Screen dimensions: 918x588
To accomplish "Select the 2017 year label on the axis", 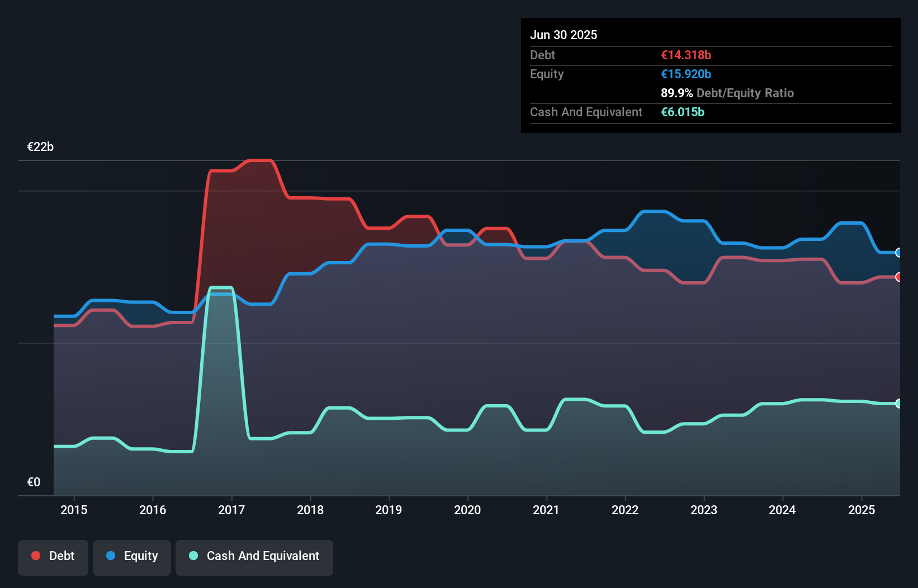I will point(232,510).
